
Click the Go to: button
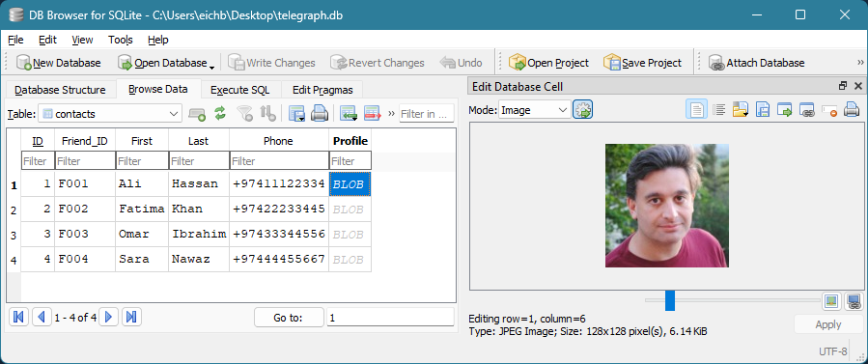[x=289, y=318]
